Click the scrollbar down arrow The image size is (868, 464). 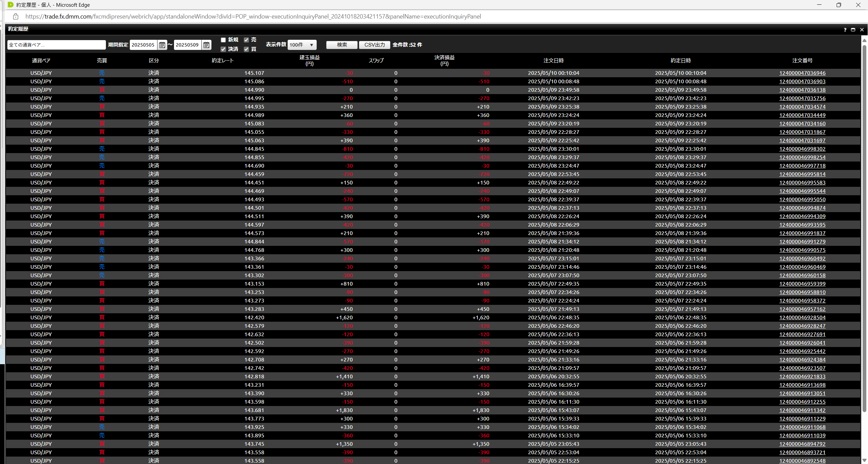click(x=864, y=460)
